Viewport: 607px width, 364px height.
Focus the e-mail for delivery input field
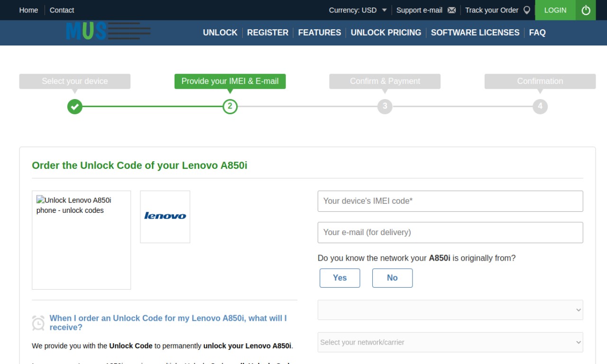click(451, 232)
